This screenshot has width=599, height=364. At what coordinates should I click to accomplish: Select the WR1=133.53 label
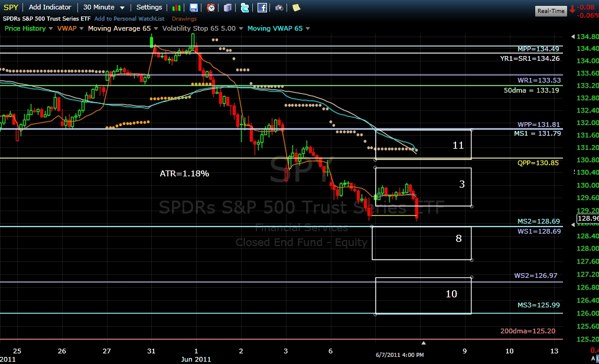(539, 80)
